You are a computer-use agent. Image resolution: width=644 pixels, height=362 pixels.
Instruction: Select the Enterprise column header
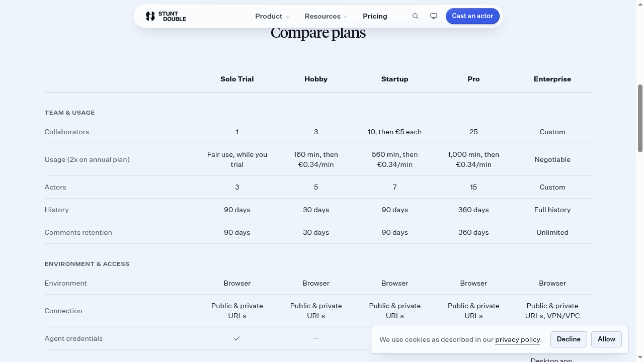click(x=552, y=79)
